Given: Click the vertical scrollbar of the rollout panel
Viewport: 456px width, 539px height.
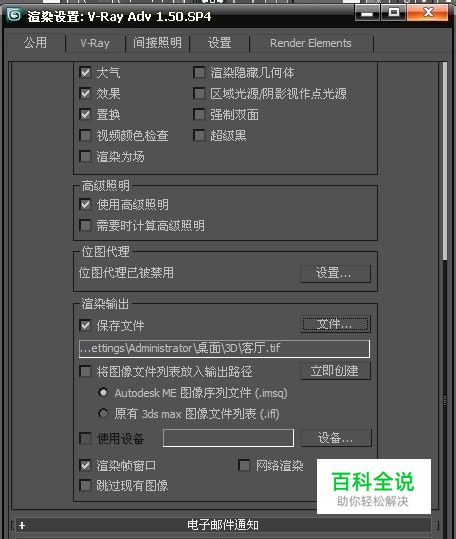Looking at the screenshot, I should [x=445, y=161].
